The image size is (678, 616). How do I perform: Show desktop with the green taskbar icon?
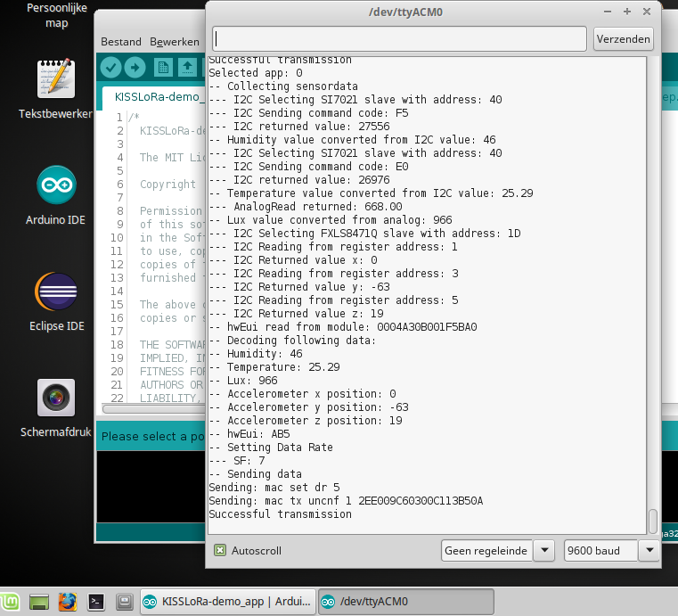pos(39,602)
